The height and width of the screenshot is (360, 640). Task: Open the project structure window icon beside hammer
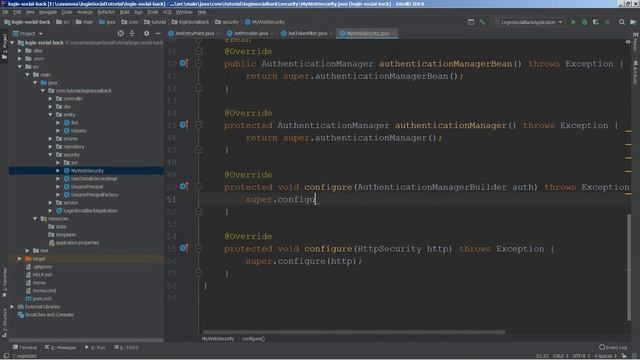(x=471, y=22)
